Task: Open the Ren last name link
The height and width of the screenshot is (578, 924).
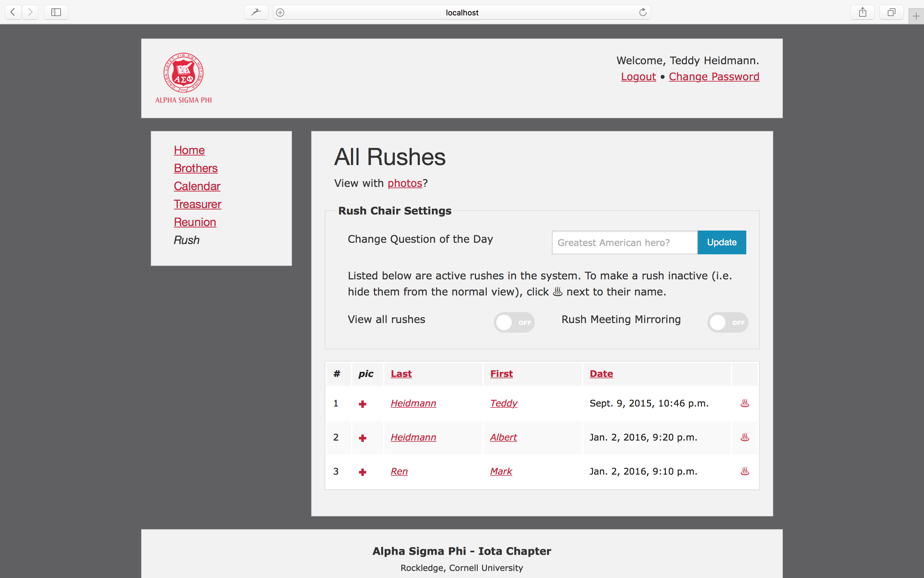Action: click(399, 471)
